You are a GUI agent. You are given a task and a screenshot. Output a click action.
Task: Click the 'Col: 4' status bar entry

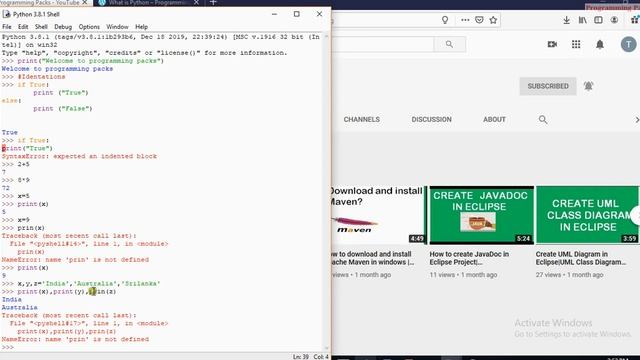click(321, 357)
